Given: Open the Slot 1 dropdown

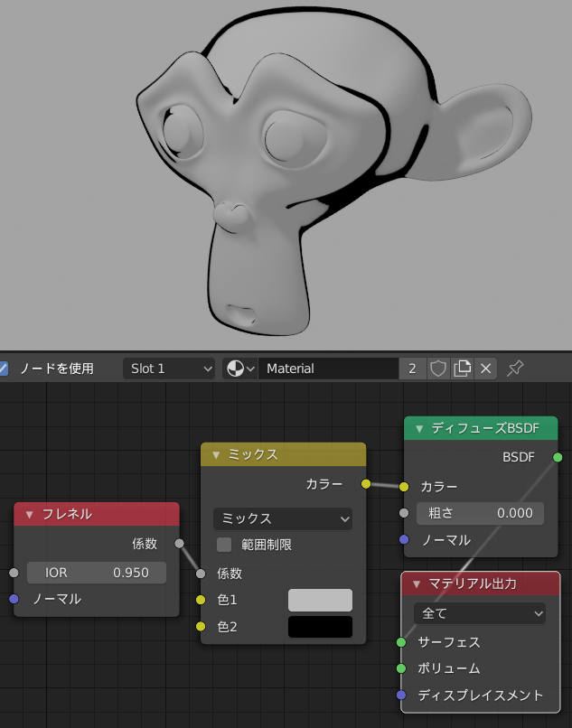Looking at the screenshot, I should (169, 369).
